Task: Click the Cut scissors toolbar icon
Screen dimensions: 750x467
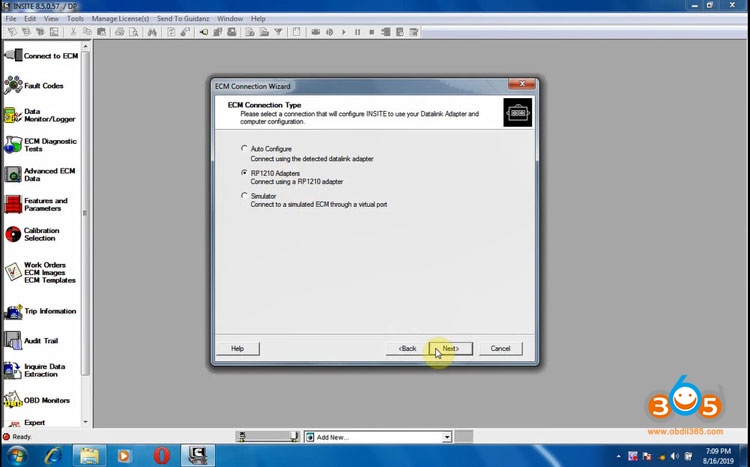Action: (73, 32)
